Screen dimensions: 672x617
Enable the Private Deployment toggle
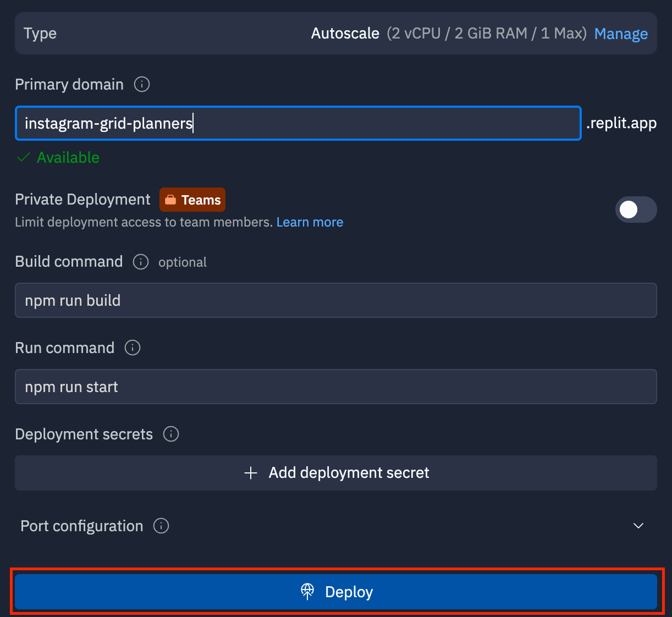(636, 210)
